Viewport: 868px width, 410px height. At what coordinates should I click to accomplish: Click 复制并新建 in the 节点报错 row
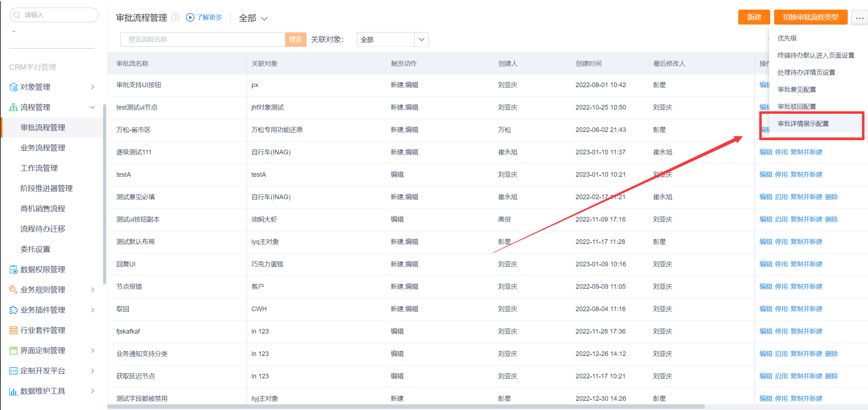806,287
